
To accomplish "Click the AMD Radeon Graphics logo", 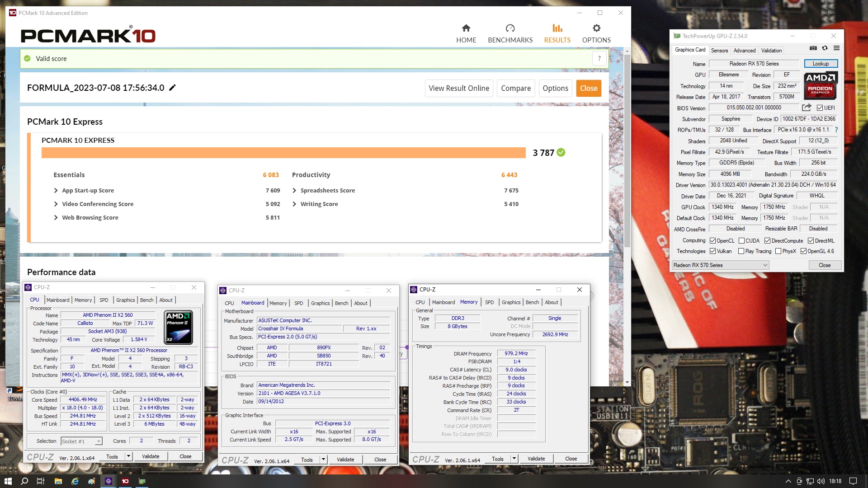I will click(821, 85).
